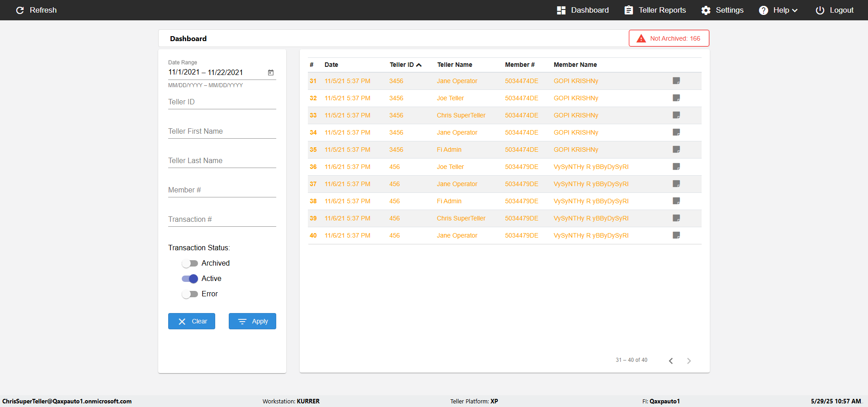Click the Not Archived warning alert

pyautogui.click(x=669, y=38)
